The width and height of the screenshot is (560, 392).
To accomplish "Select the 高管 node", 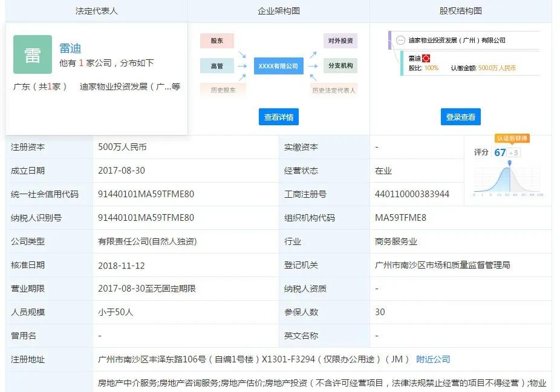I will (217, 65).
